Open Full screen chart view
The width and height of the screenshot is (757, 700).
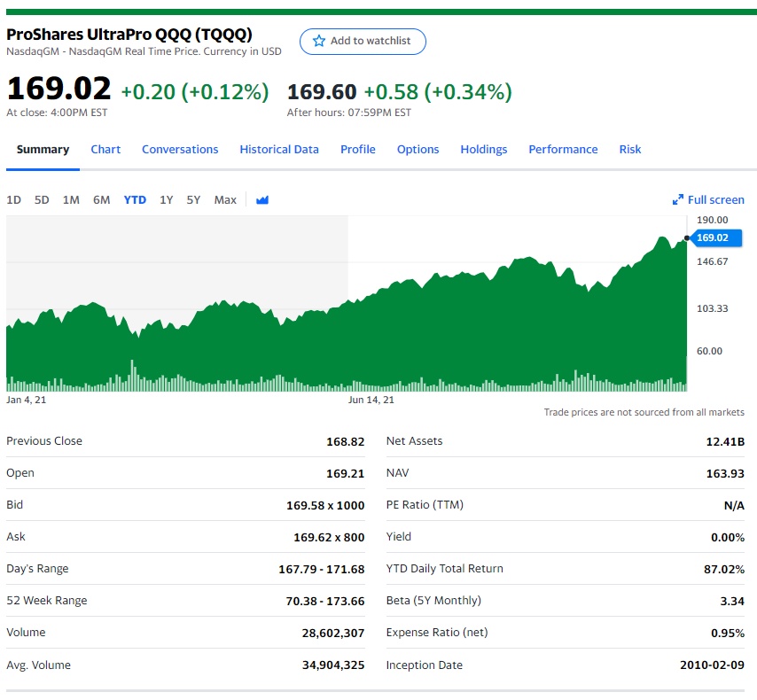point(708,200)
